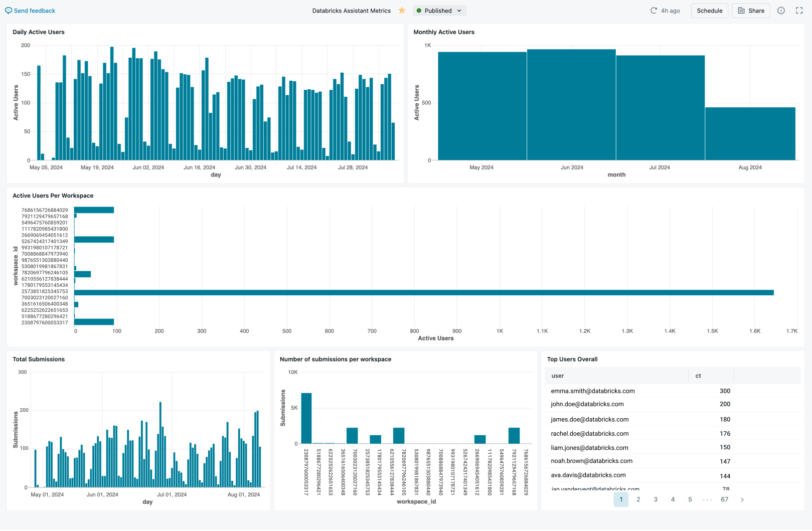The height and width of the screenshot is (531, 812).
Task: Open Send feedback link
Action: click(34, 10)
